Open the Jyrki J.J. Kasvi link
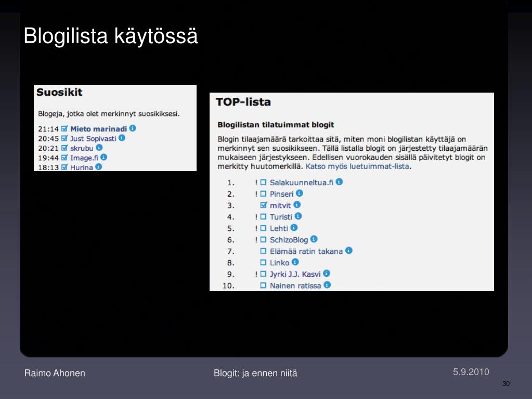The height and width of the screenshot is (399, 532). [x=295, y=274]
